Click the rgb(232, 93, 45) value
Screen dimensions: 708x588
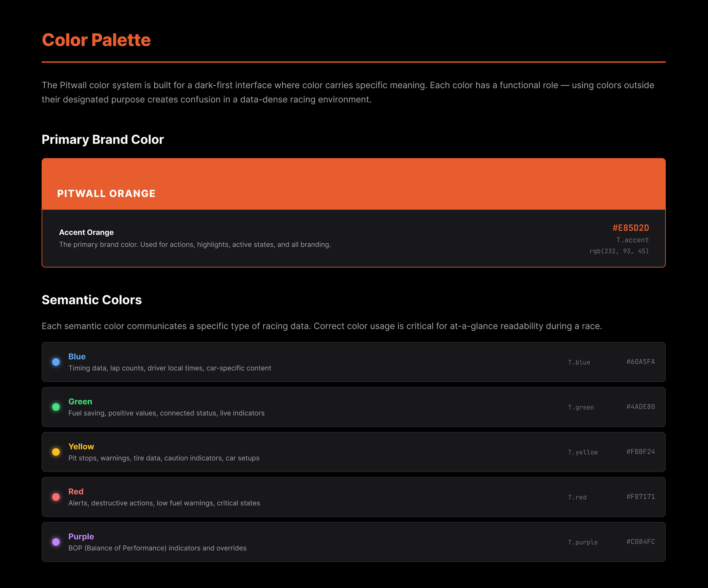click(x=619, y=251)
